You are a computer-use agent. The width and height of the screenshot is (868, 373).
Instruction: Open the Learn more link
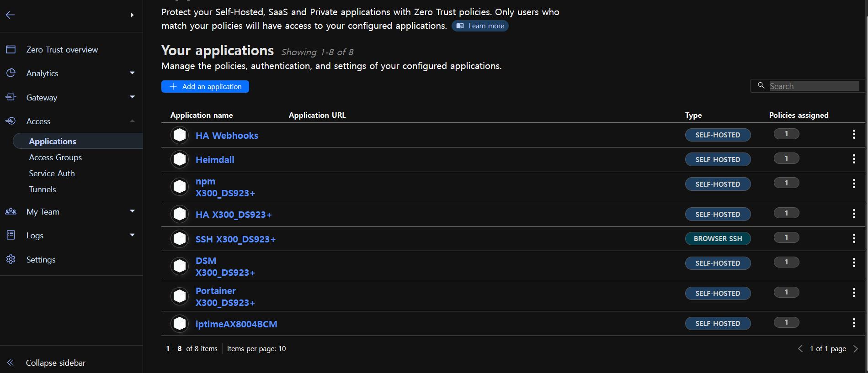[x=480, y=26]
